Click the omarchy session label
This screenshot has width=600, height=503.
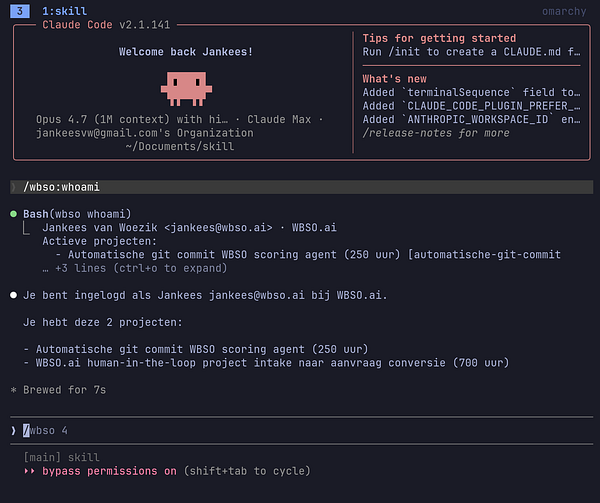coord(564,11)
